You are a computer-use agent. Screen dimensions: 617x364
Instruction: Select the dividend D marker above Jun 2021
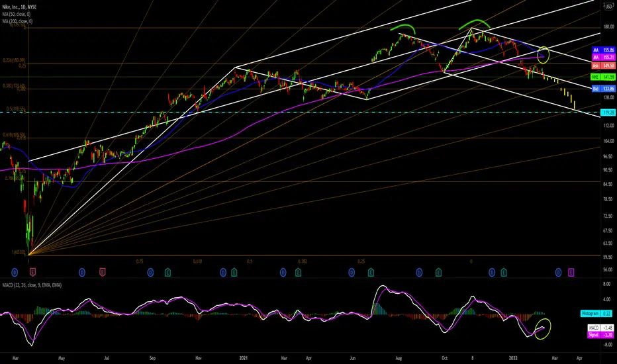tap(352, 272)
